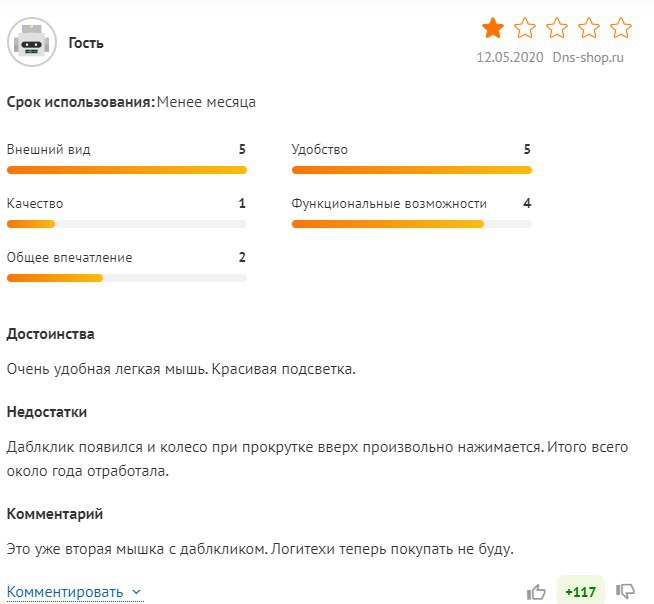Dislike the review with thumbs down
654x604 pixels.
pyautogui.click(x=626, y=591)
